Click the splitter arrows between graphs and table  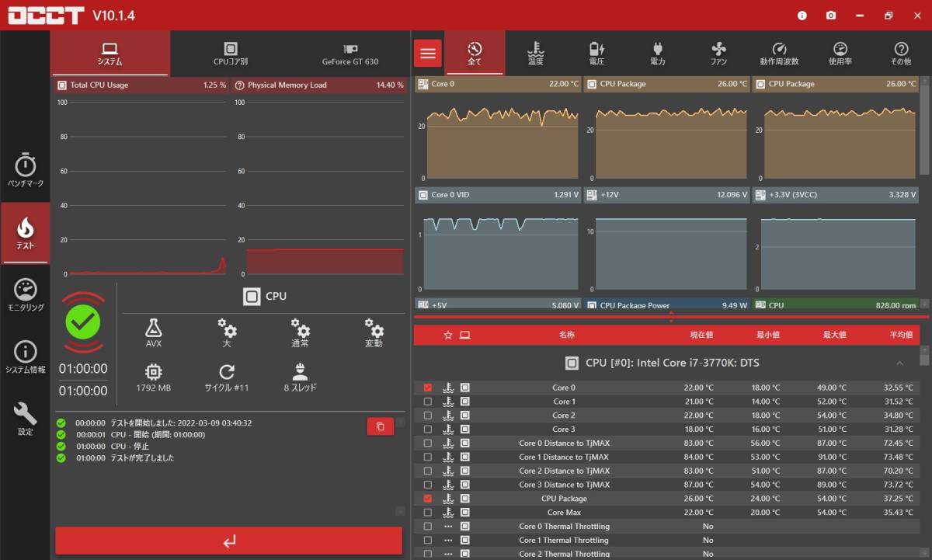tap(671, 316)
